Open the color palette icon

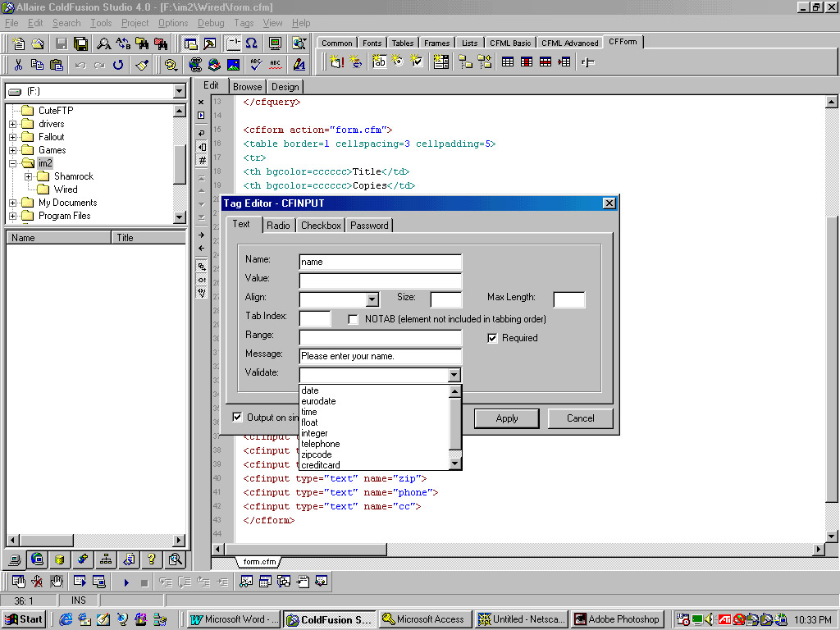coord(171,65)
